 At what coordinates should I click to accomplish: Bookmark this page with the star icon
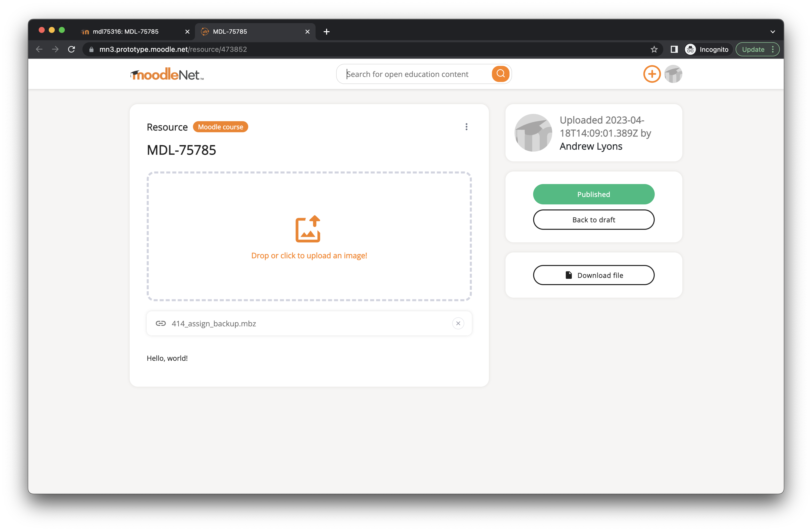654,50
